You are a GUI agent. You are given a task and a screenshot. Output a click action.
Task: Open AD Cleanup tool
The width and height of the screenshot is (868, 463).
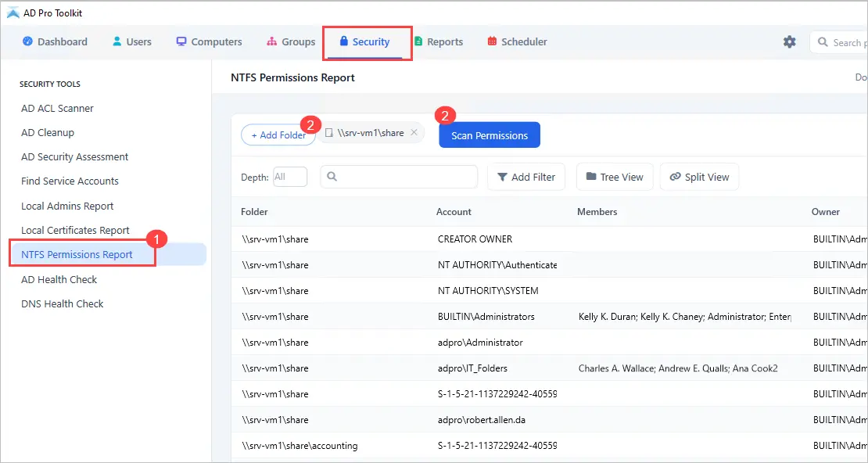(x=48, y=133)
